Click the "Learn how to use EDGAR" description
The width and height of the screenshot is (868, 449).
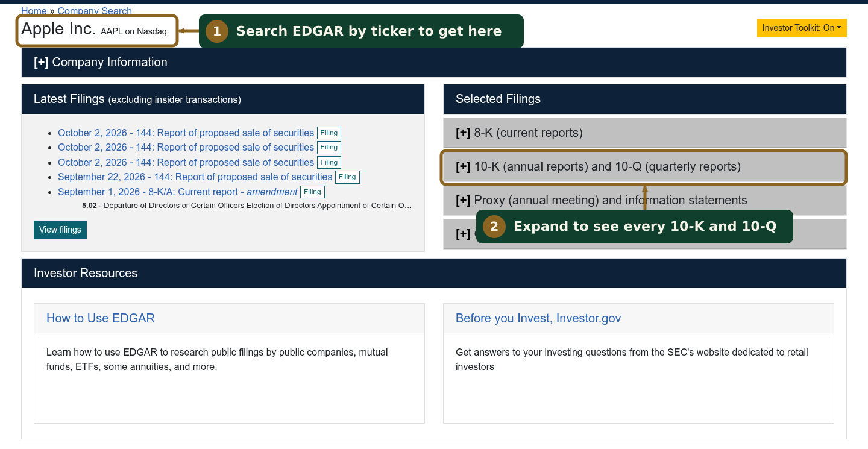tap(217, 359)
